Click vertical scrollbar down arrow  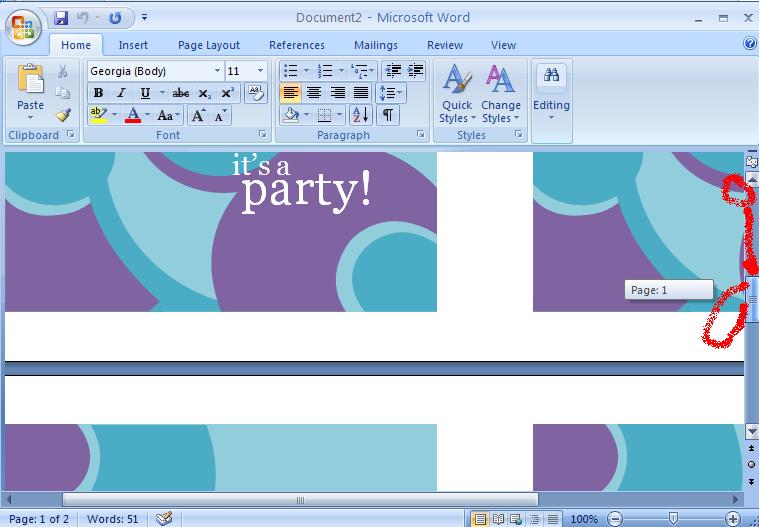[x=752, y=431]
